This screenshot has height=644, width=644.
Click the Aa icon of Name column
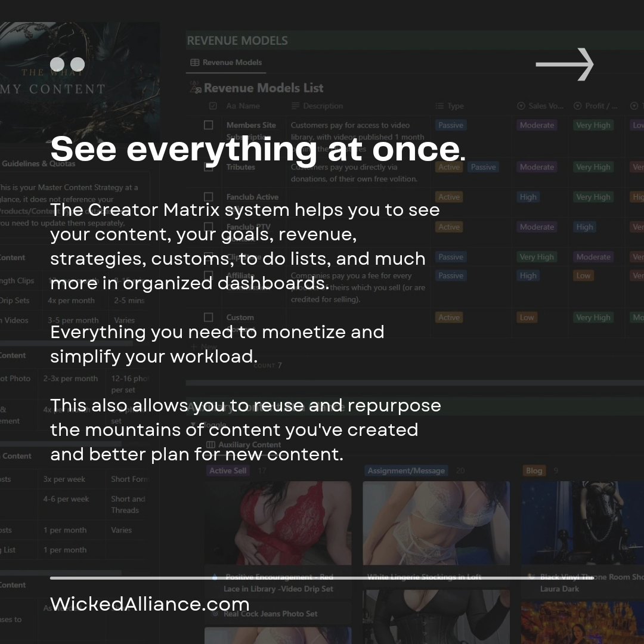coord(231,106)
